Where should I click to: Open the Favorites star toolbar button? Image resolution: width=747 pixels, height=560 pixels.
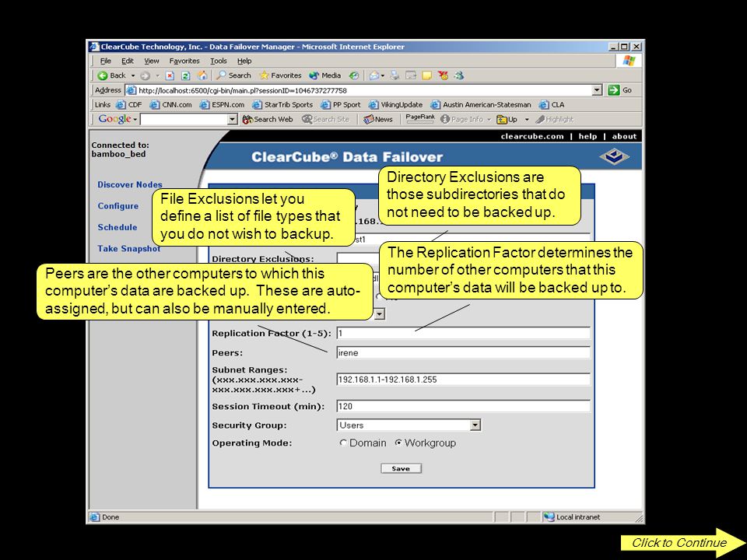point(280,75)
